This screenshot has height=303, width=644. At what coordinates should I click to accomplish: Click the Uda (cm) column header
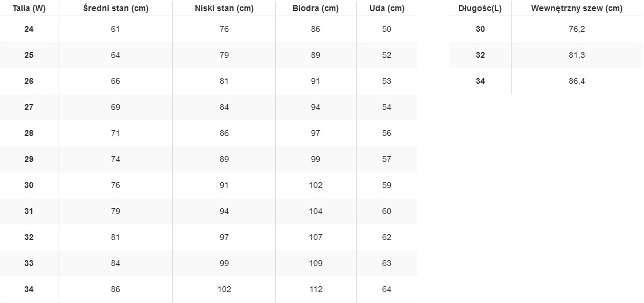387,9
